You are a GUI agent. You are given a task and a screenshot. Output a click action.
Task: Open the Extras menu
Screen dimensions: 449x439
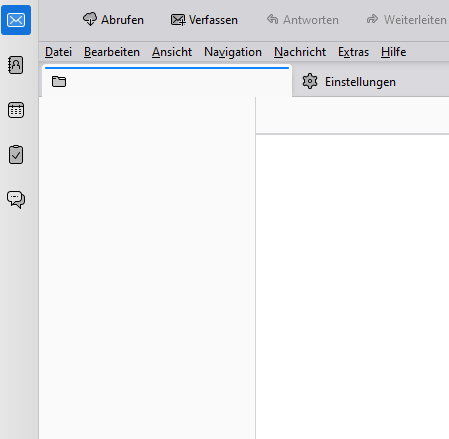353,52
